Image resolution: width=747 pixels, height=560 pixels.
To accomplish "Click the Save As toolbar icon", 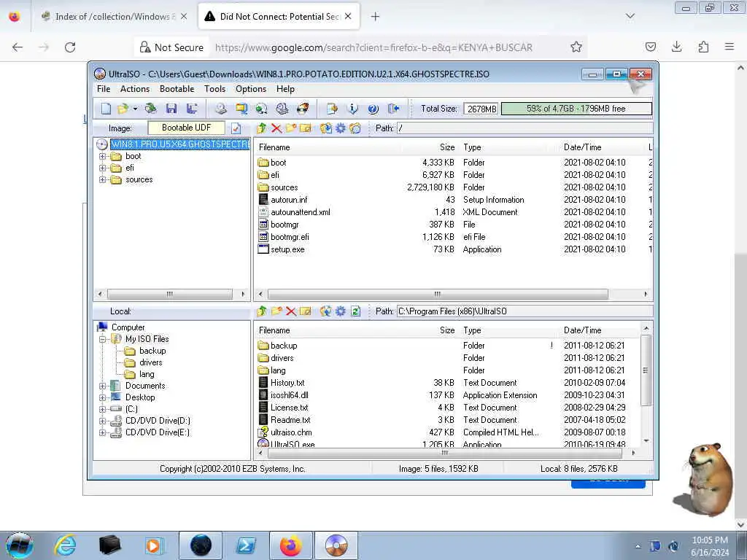I will [x=192, y=109].
